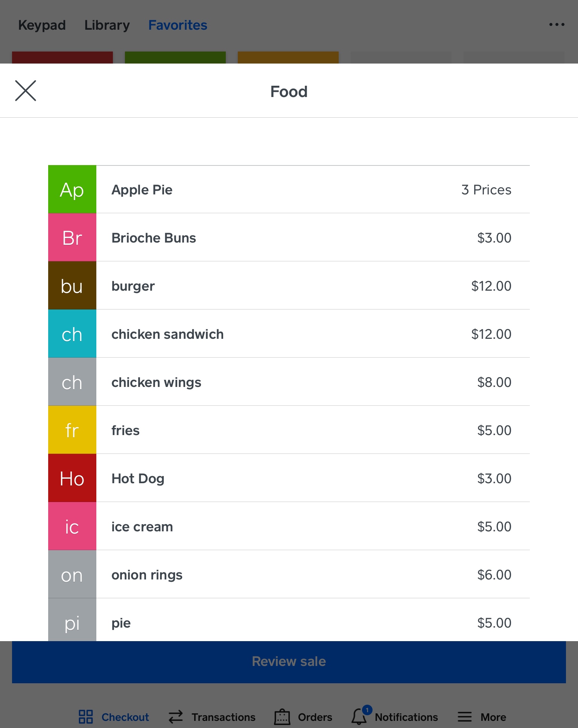Open the Orders bag icon
The image size is (578, 728).
coord(282,717)
